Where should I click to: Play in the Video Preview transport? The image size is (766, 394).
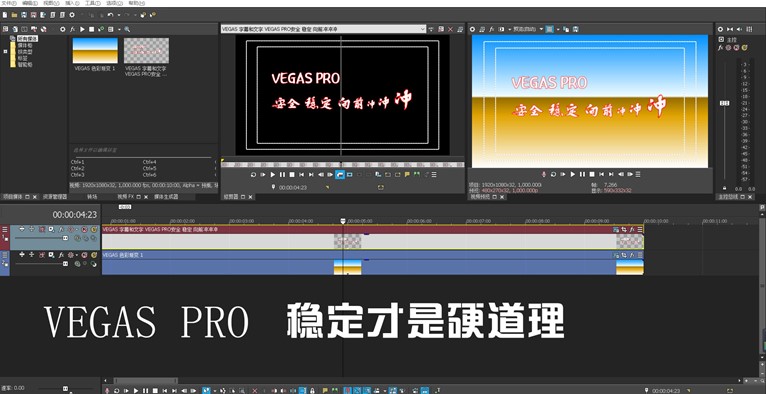coord(573,174)
